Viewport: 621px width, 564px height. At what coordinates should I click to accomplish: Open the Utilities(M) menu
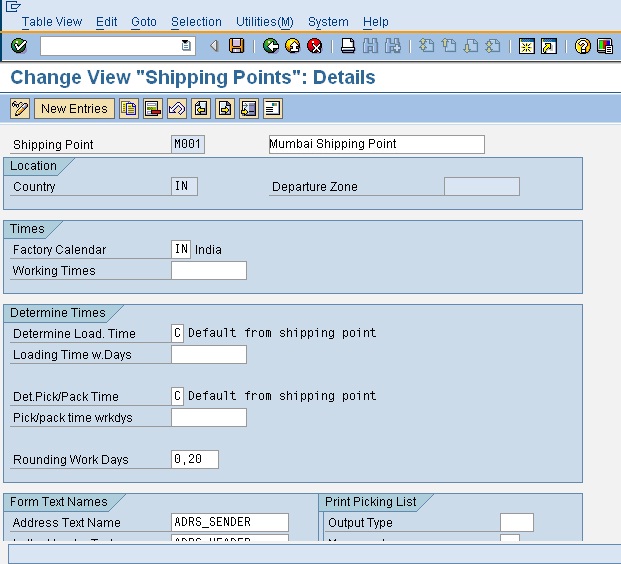[x=265, y=22]
